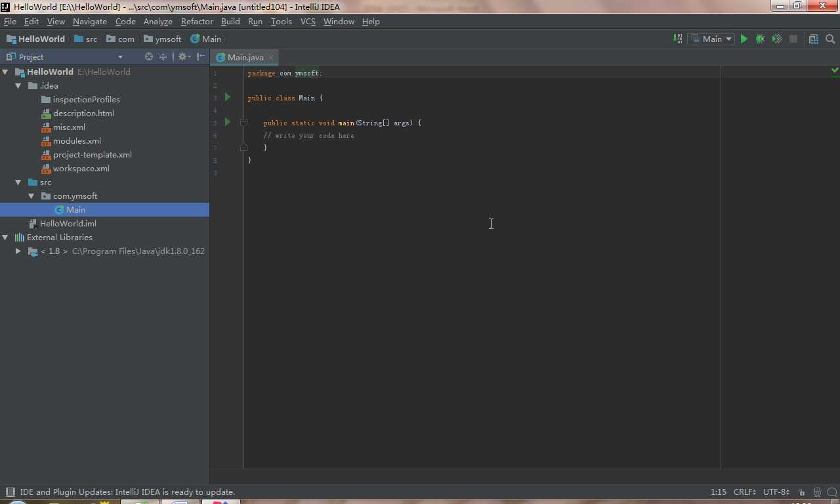Toggle tool window buttons icon in status bar

pyautogui.click(x=10, y=492)
